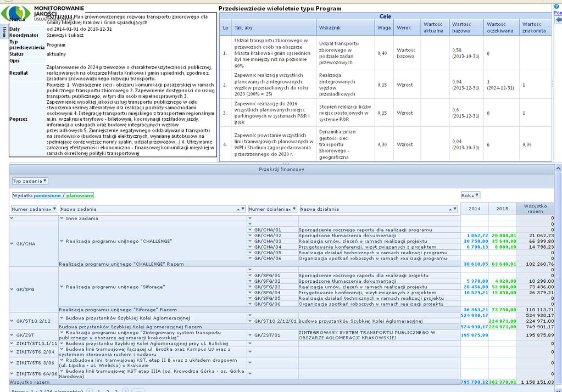Expand the ZIKIT/ST6.3/06 row chevron
Viewport: 562px width, 392px height.
[x=12, y=362]
